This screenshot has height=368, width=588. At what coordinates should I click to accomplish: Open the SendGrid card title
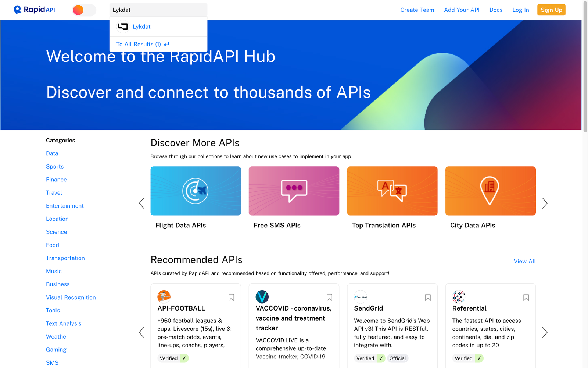(x=368, y=308)
